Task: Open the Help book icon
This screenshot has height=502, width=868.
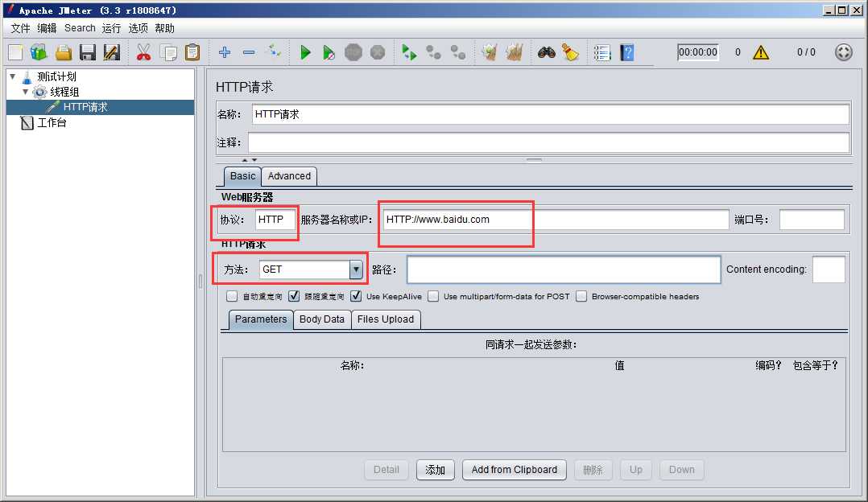Action: pyautogui.click(x=626, y=52)
